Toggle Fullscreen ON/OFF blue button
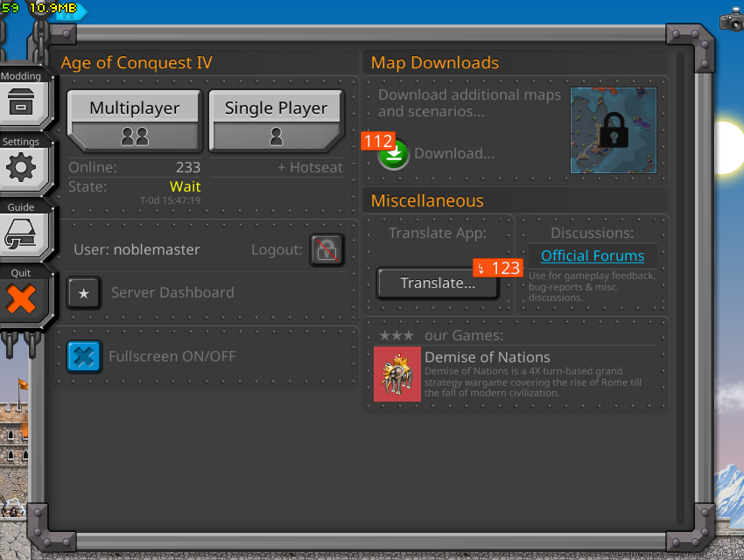Screen dimensions: 744x560 tap(85, 357)
